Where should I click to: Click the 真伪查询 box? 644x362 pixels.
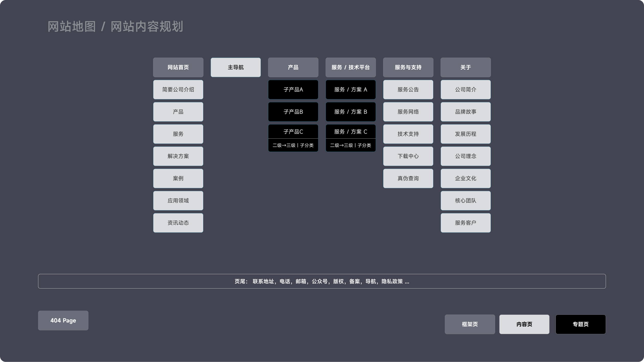[x=408, y=178]
